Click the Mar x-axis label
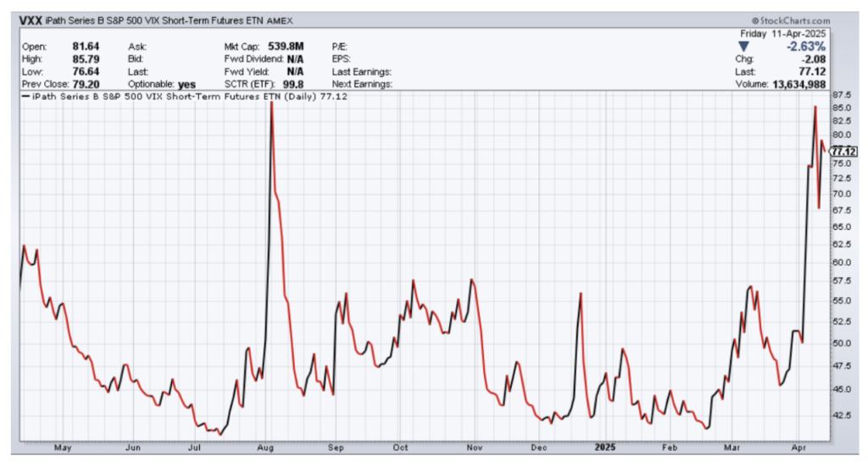Image resolution: width=868 pixels, height=467 pixels. 732,448
